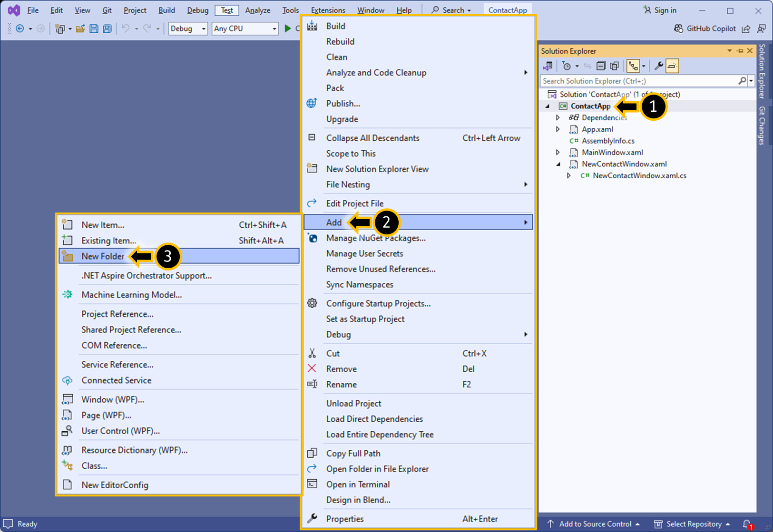Image resolution: width=773 pixels, height=532 pixels.
Task: Click the GitHub Copilot icon
Action: [679, 29]
